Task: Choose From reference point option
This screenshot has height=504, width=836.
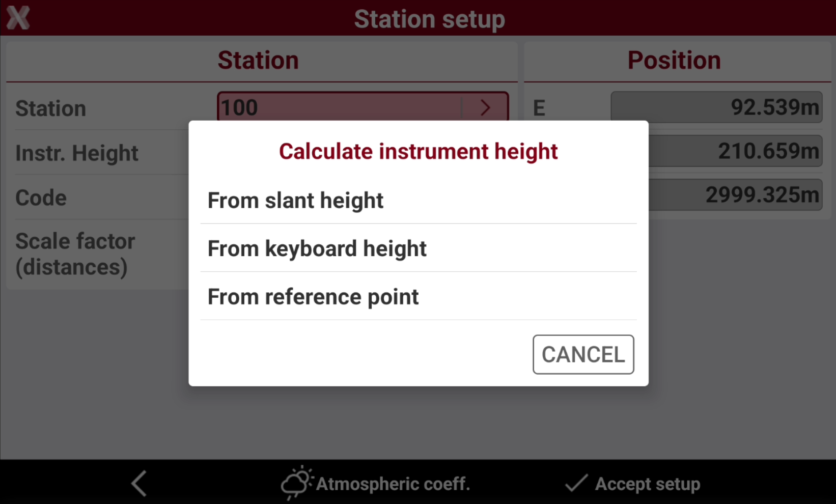Action: pos(419,296)
